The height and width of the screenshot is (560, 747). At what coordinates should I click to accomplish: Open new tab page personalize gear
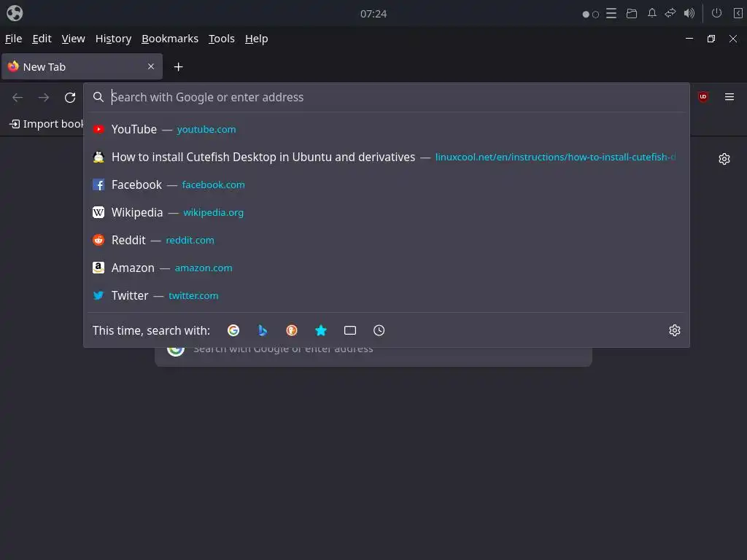tap(724, 159)
